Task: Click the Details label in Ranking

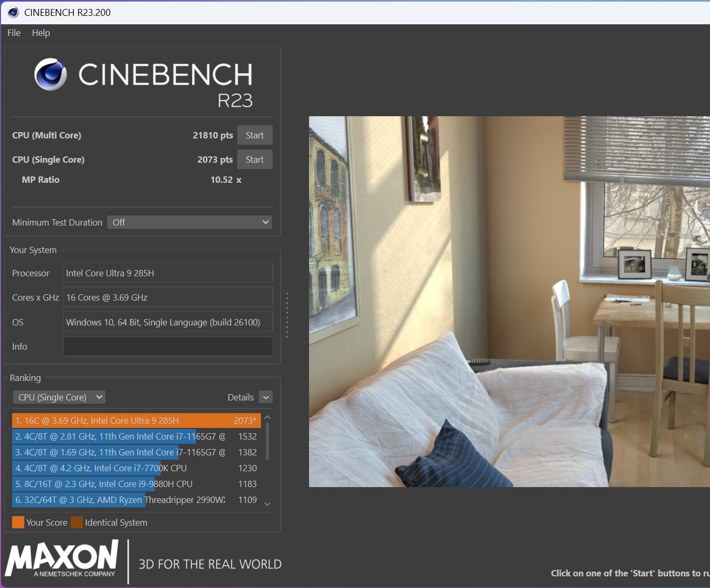Action: point(240,397)
